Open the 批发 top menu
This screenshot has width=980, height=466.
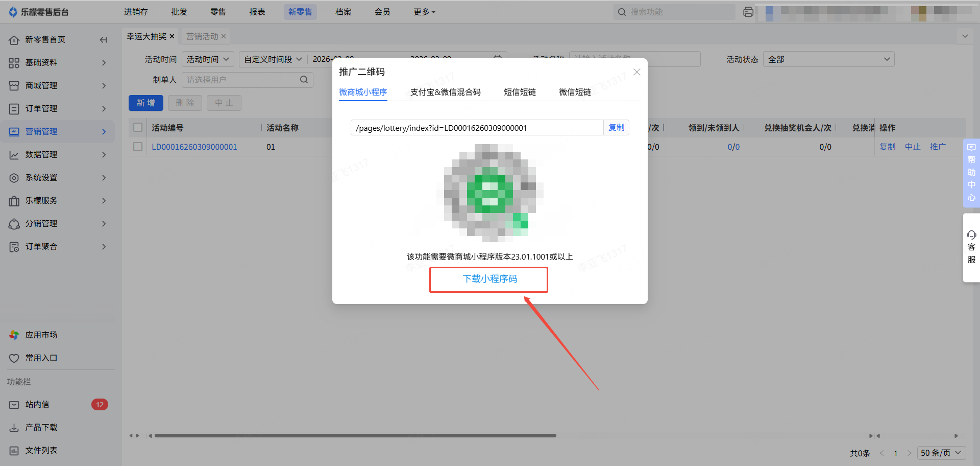point(179,12)
